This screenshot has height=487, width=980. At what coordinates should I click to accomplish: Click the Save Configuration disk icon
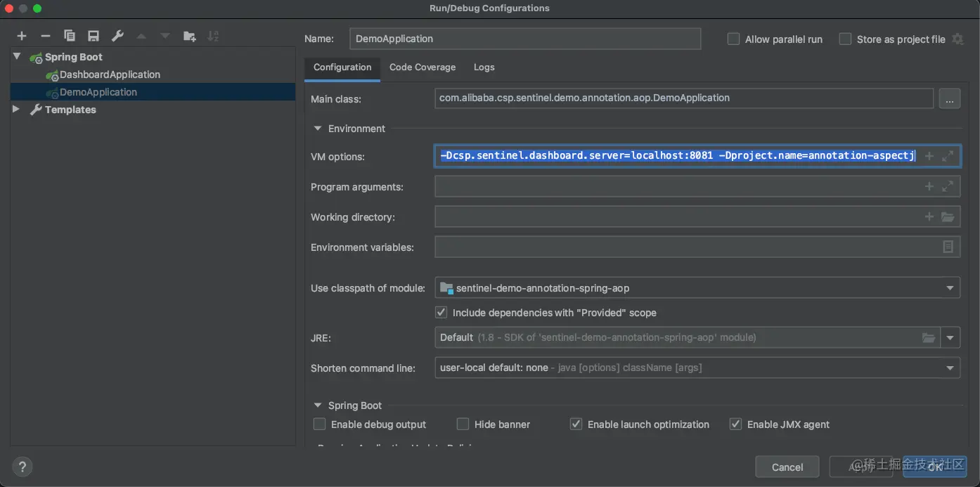pyautogui.click(x=93, y=36)
